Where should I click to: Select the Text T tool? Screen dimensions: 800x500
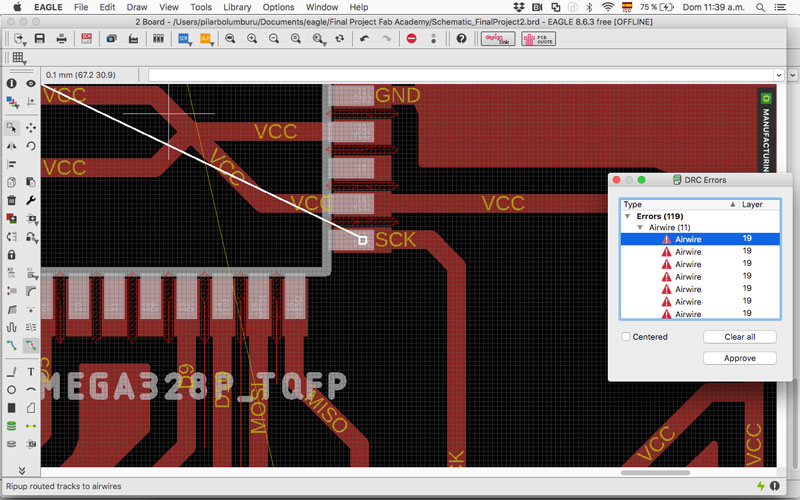[x=31, y=371]
